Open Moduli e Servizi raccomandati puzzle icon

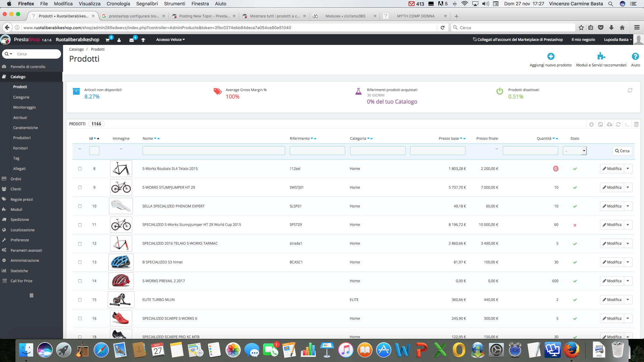pyautogui.click(x=601, y=56)
